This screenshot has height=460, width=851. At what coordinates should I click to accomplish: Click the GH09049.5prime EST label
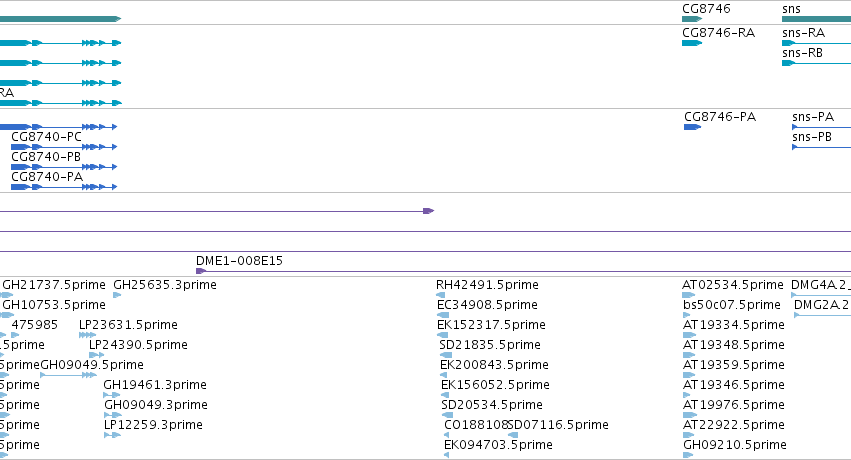point(92,365)
